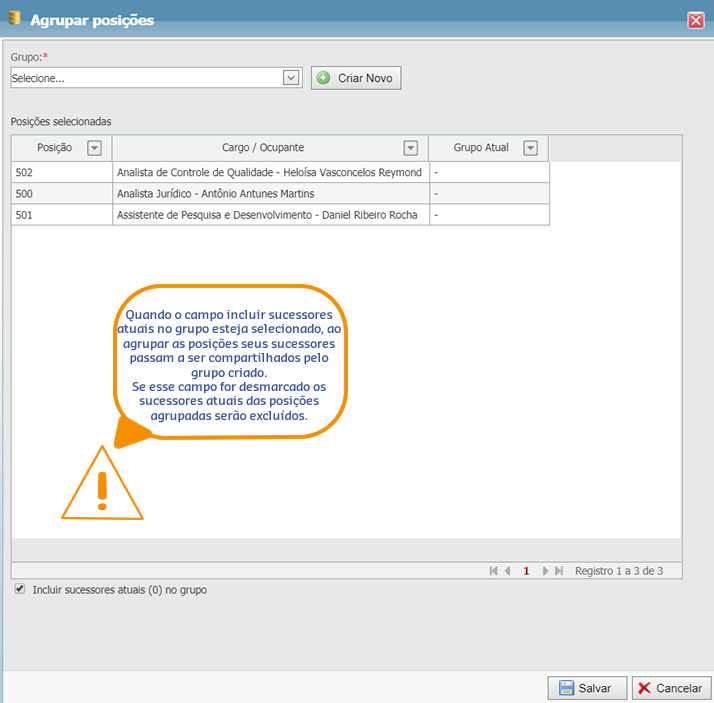714x703 pixels.
Task: Toggle Incluir sucessores atuais checkbox
Action: tap(20, 590)
